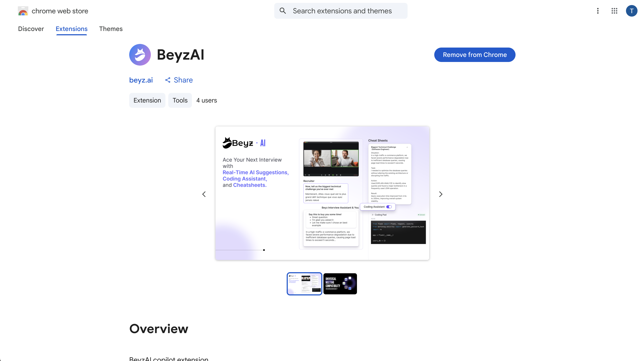Screen dimensions: 644x361
Task: Click the Share icon
Action: point(168,80)
